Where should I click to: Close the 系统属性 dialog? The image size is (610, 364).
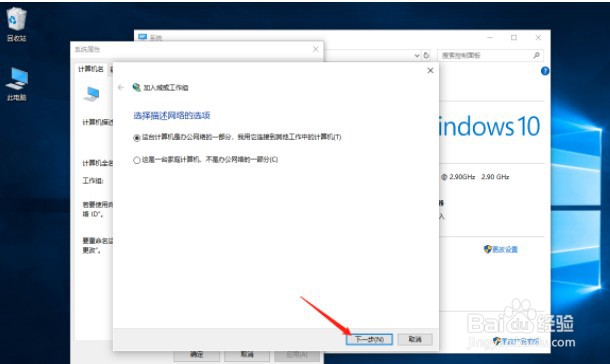coord(316,49)
